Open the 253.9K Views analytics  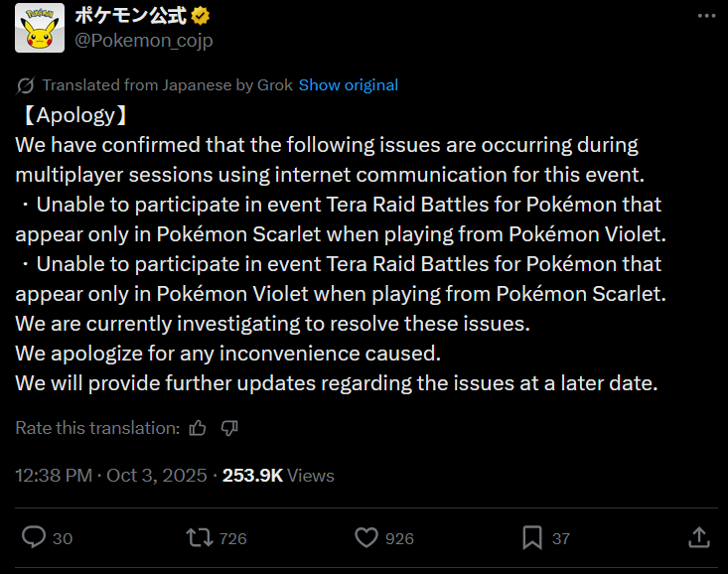point(278,476)
